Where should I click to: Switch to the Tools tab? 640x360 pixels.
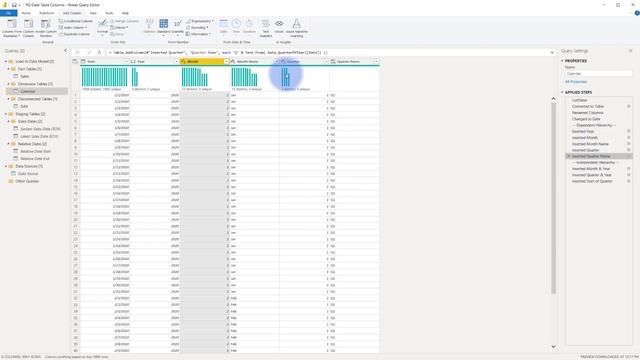pyautogui.click(x=109, y=13)
